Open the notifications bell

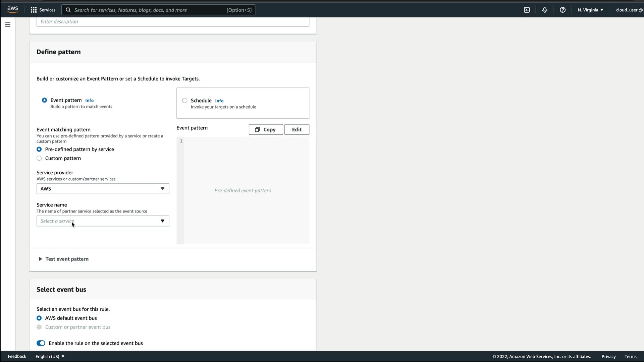545,10
